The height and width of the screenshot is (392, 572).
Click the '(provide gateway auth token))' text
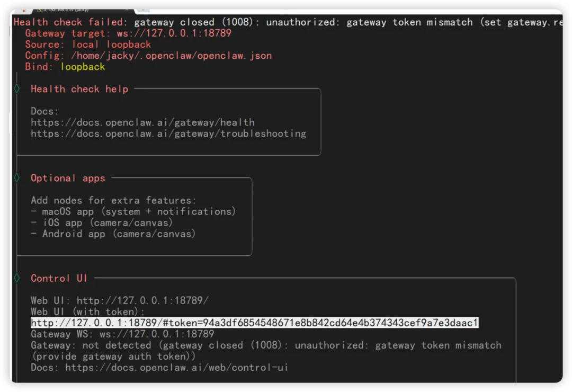[x=113, y=356]
